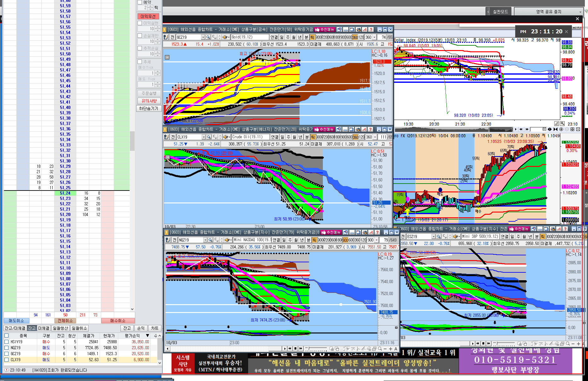Stop playback in NASDAQ chart bottom bar
This screenshot has width=588, height=381.
click(x=295, y=349)
